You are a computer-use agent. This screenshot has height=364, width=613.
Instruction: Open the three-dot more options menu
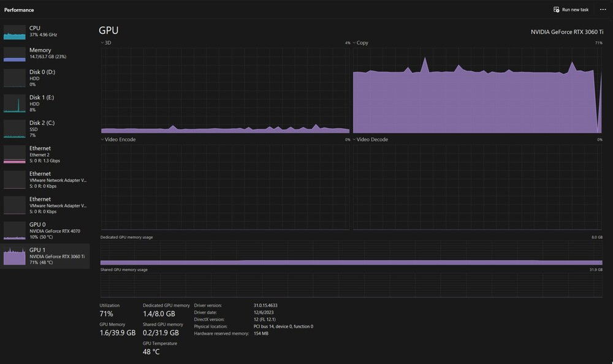[x=603, y=10]
